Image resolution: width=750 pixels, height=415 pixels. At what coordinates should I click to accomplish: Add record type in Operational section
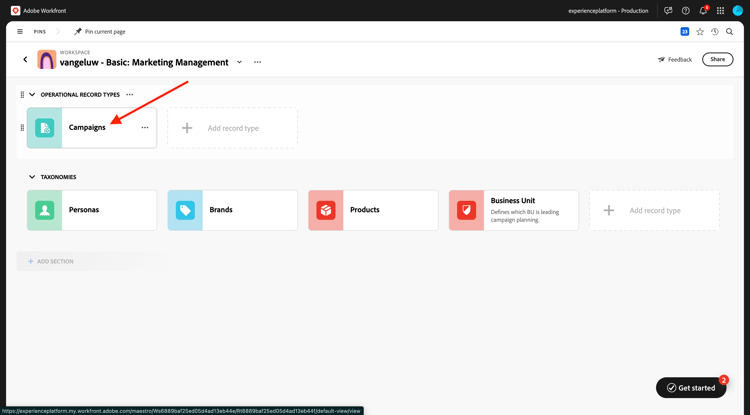click(x=232, y=128)
